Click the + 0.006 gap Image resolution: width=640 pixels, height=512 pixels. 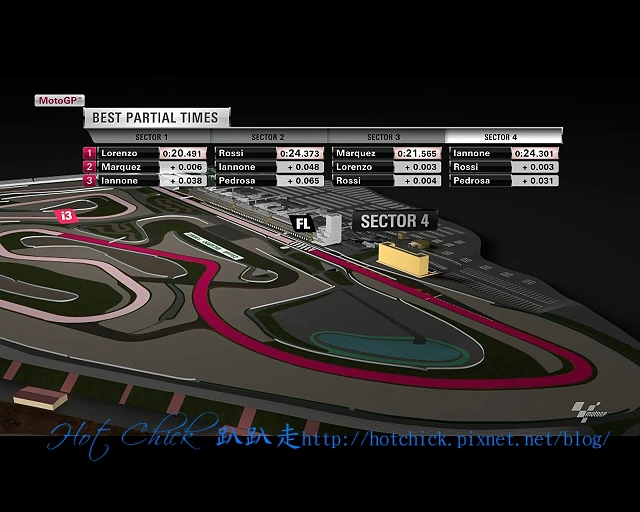coord(182,167)
